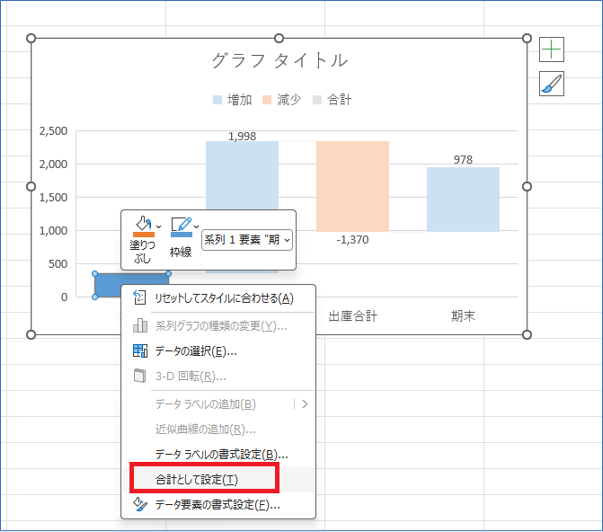This screenshot has width=603, height=532.
Task: Select データの選択(E)... menu item
Action: (218, 351)
